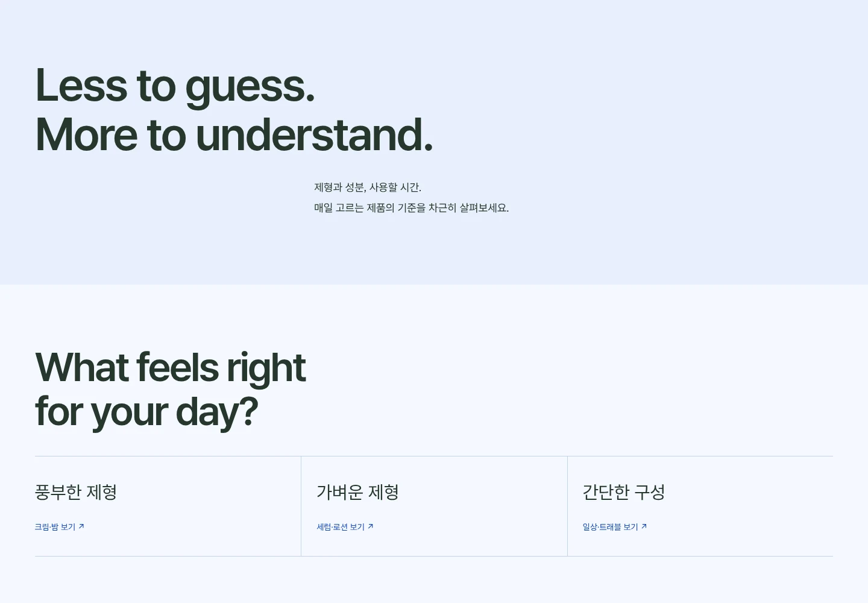Click the arrow icon beside 세럼·로션 보기

pos(371,526)
